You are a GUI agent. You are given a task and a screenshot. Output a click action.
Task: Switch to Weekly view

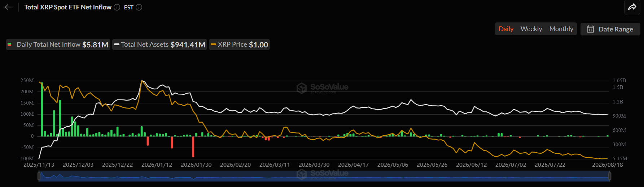[x=531, y=29]
